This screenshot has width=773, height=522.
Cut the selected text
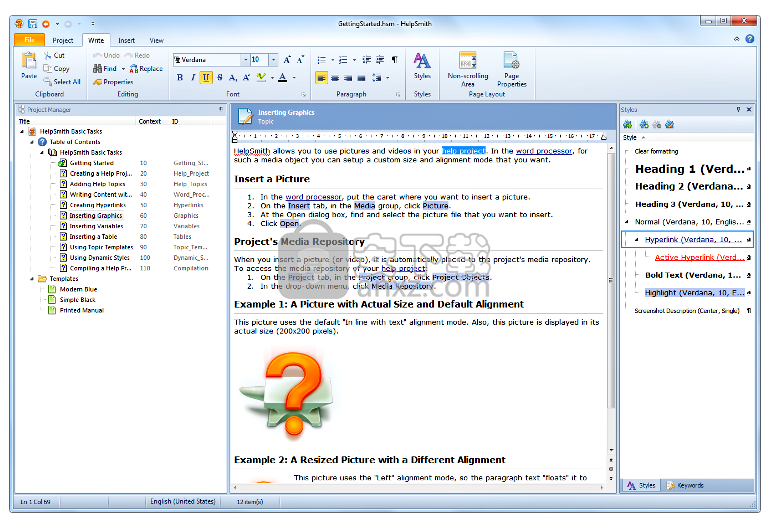click(x=54, y=56)
